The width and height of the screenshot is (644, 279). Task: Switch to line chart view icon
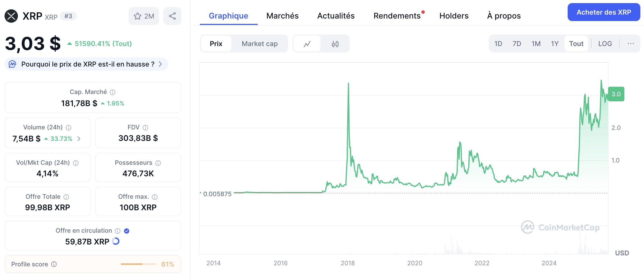click(307, 44)
